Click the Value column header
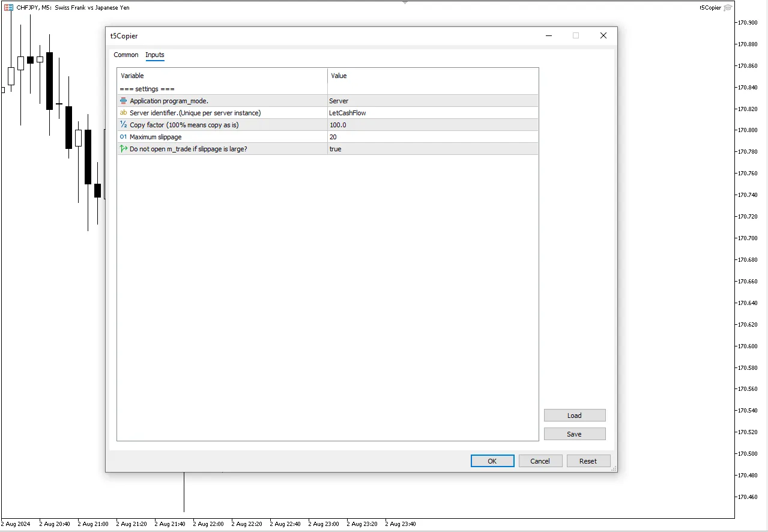The height and width of the screenshot is (532, 768). pos(433,76)
